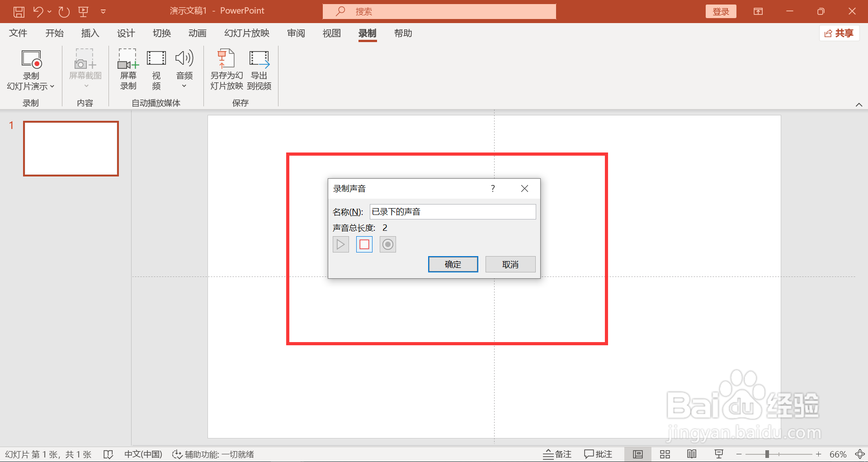Click the zoom out minus button

point(739,454)
